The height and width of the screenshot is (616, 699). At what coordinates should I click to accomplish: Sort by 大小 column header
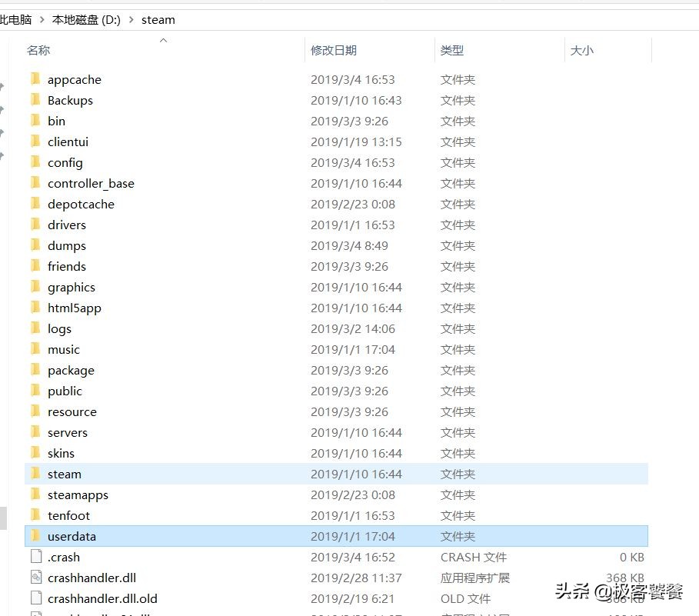[582, 51]
